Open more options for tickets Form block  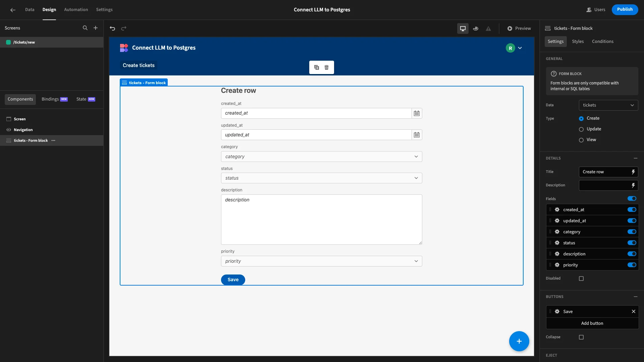(x=53, y=140)
